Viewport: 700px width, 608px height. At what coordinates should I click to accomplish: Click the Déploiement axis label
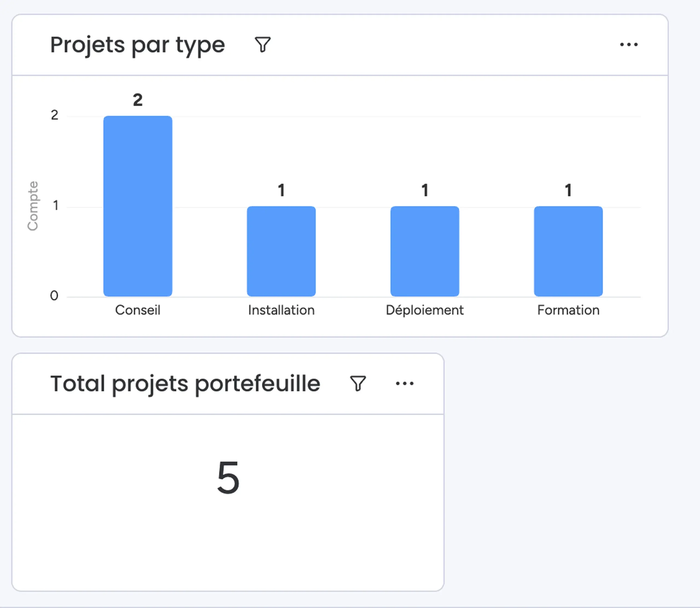425,310
